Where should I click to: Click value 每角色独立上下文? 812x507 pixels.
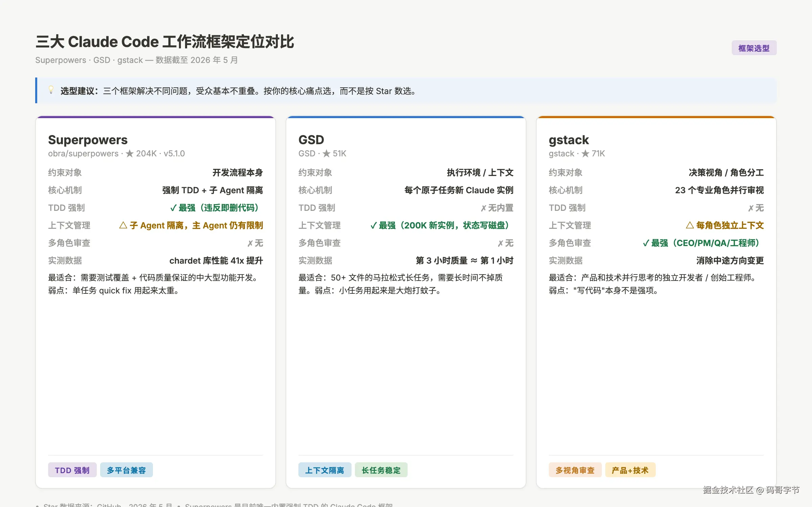coord(725,225)
